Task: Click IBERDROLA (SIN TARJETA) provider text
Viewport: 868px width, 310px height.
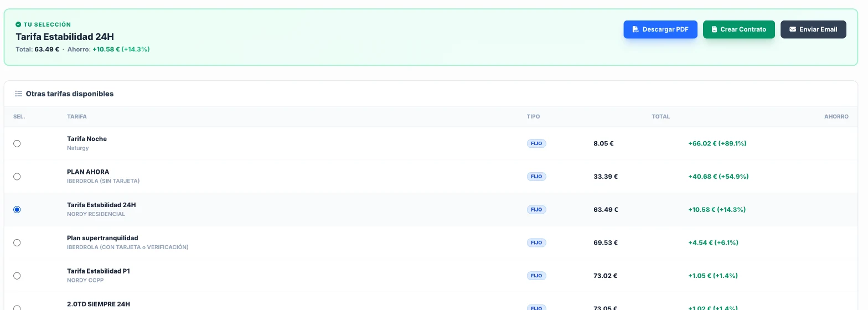Action: [104, 181]
